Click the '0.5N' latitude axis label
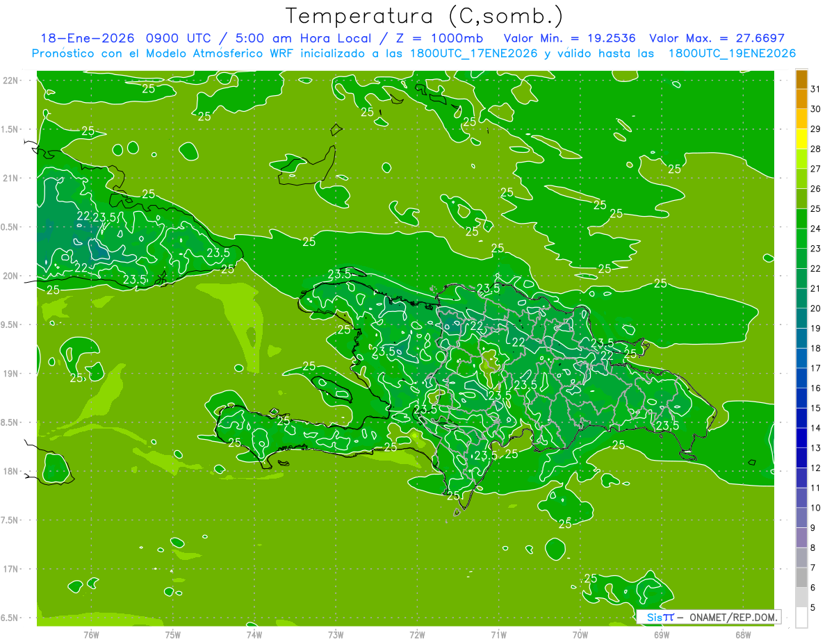This screenshot has height=644, width=834. 10,227
